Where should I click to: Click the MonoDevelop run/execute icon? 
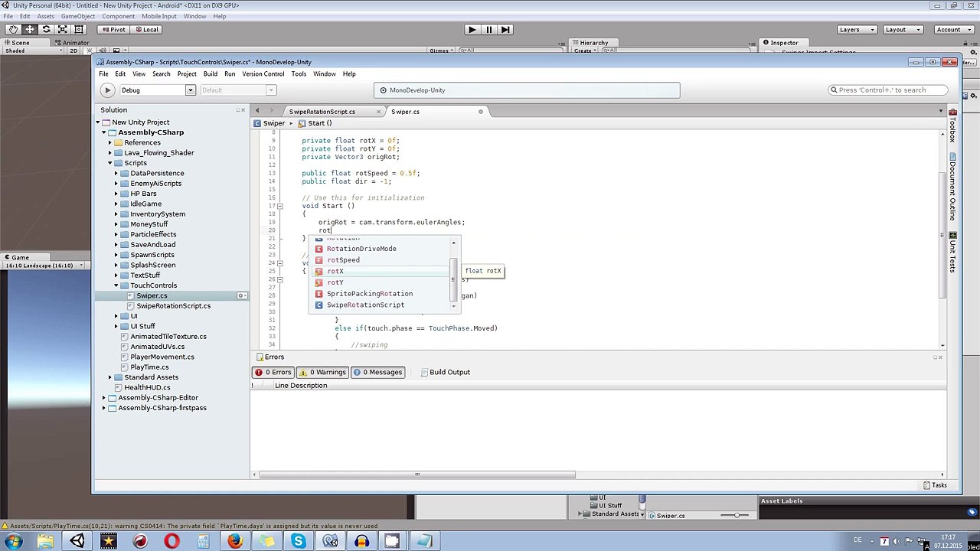pyautogui.click(x=107, y=90)
